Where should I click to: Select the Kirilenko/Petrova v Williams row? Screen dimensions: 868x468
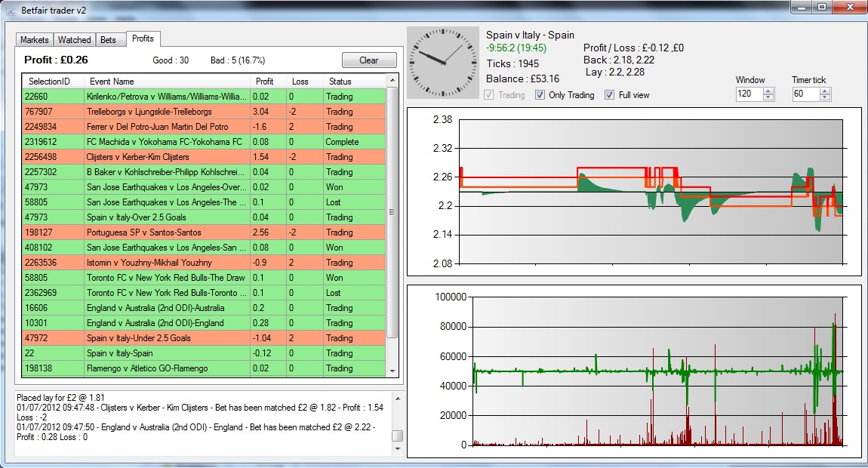tap(204, 97)
